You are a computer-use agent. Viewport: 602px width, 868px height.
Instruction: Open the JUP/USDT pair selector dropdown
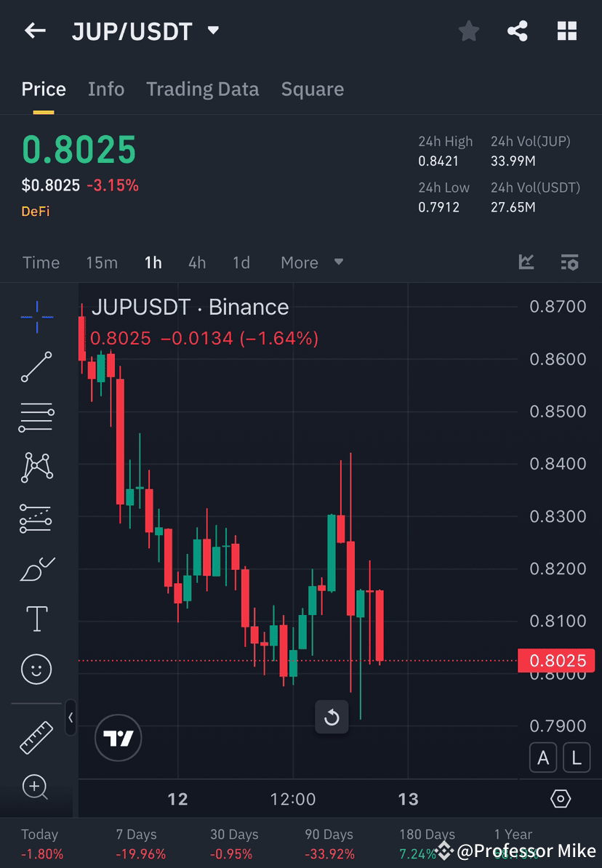(x=212, y=31)
